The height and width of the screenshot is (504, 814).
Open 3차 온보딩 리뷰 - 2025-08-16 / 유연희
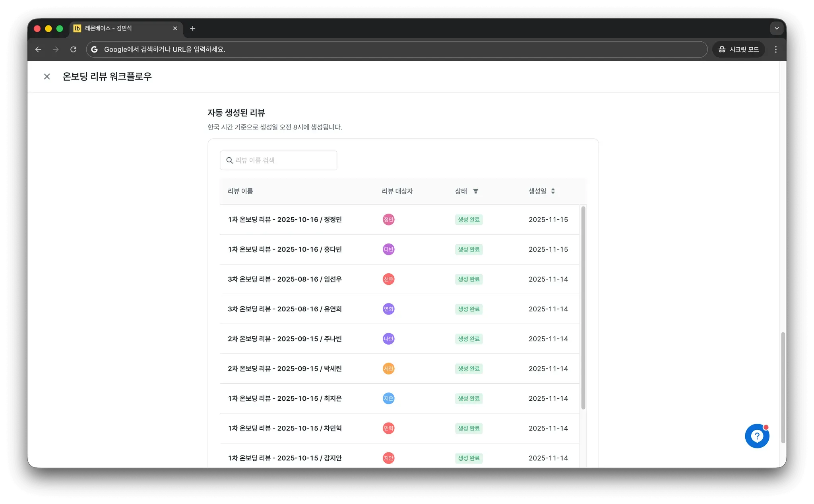[285, 309]
